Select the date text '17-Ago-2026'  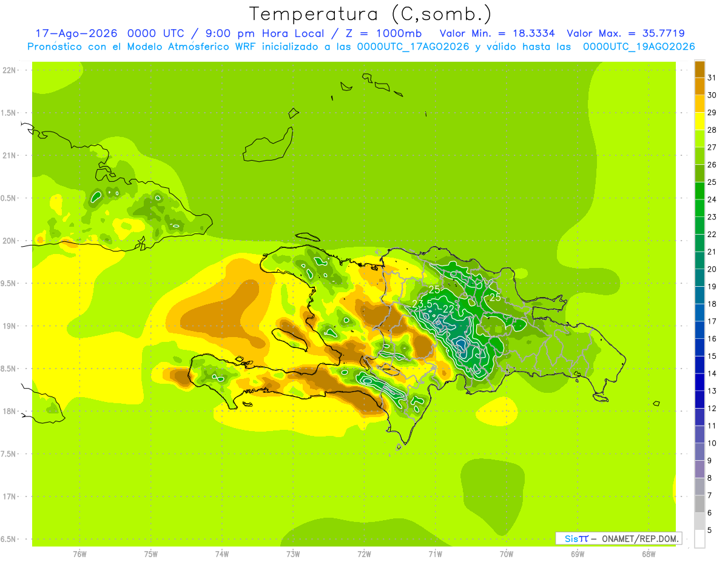point(76,33)
